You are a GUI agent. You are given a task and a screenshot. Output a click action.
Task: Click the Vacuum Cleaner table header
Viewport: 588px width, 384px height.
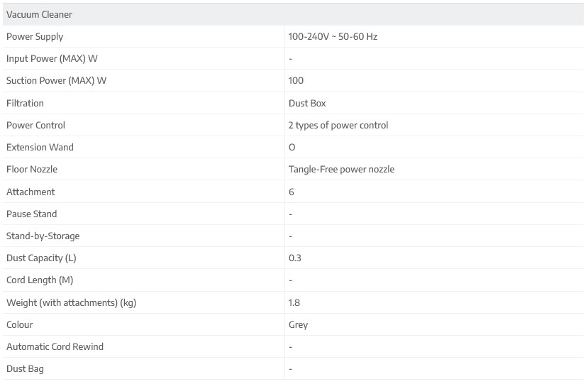pos(39,14)
